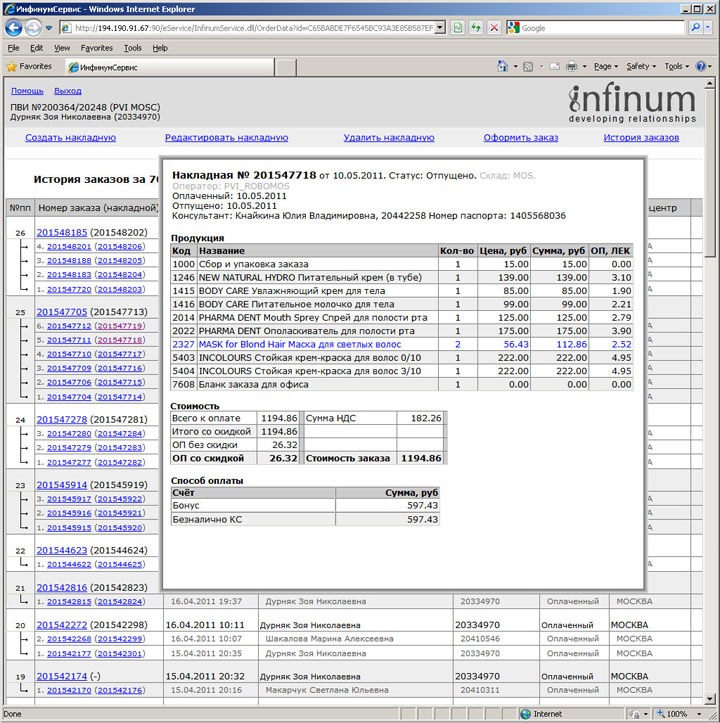Image resolution: width=720 pixels, height=723 pixels.
Task: Click the MASK for Blond Hair product row
Action: [x=402, y=344]
